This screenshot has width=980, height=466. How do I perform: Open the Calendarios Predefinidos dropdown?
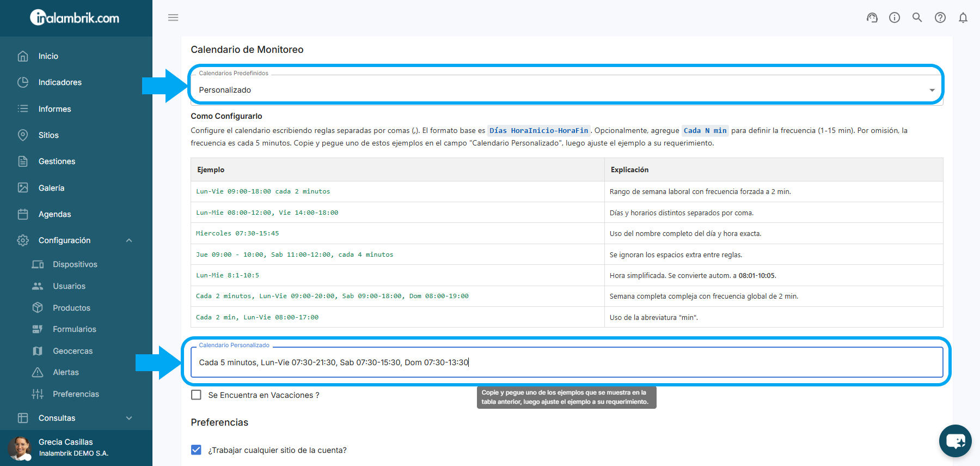(x=566, y=90)
